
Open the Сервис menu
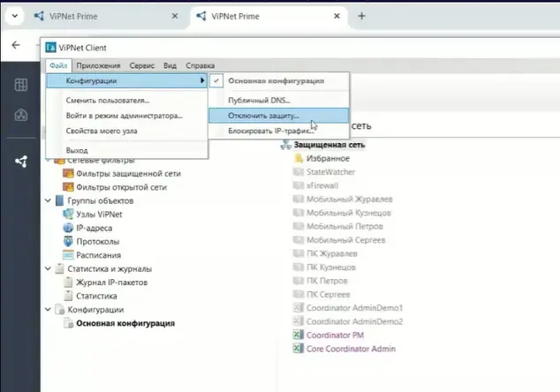tap(142, 65)
